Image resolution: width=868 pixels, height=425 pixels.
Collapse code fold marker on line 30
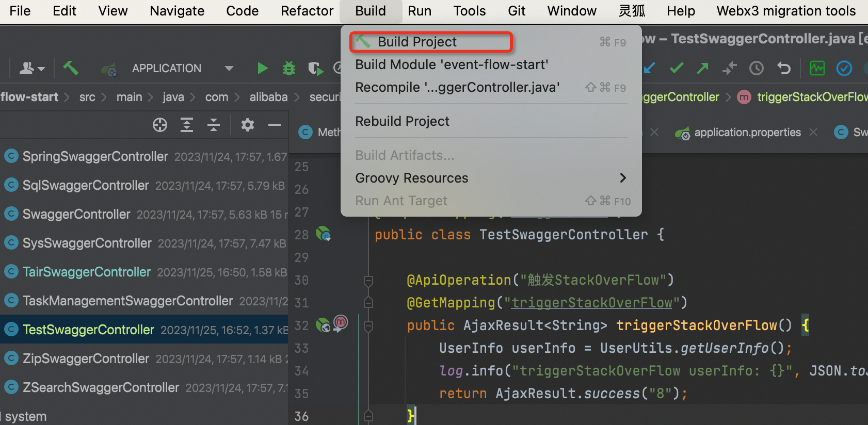point(368,281)
